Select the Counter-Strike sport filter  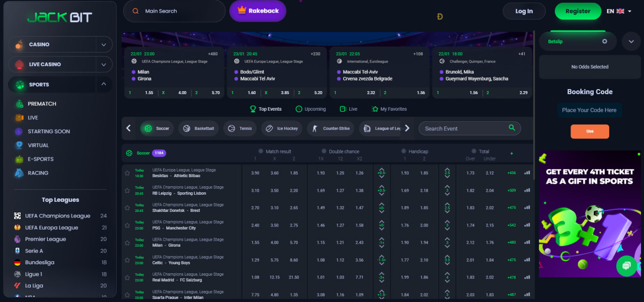[331, 128]
